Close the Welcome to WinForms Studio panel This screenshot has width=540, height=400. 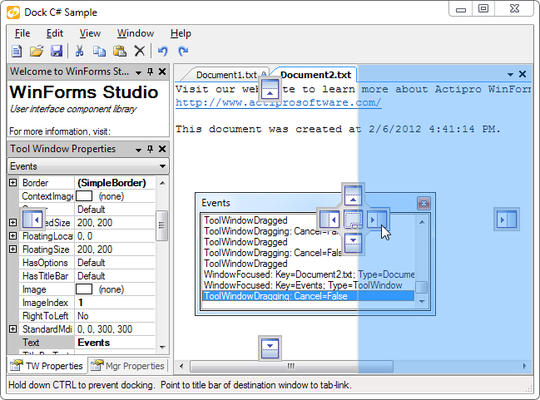pyautogui.click(x=162, y=72)
